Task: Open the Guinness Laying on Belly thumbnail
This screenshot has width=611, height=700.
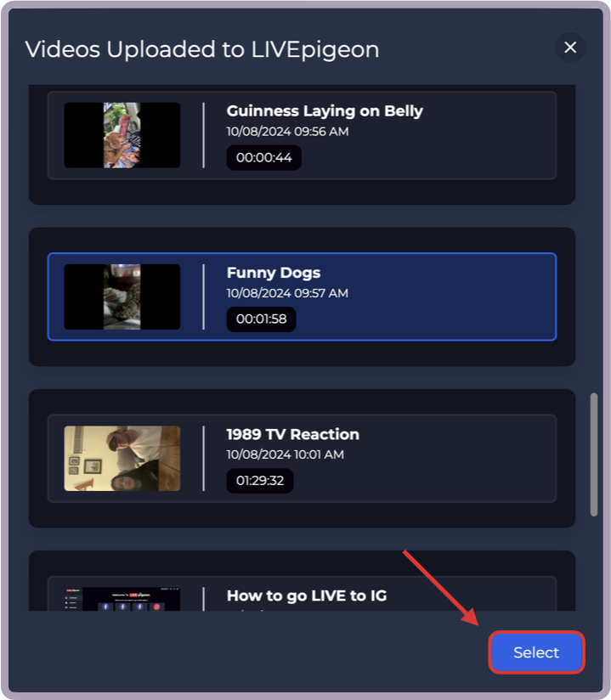Action: [x=122, y=135]
